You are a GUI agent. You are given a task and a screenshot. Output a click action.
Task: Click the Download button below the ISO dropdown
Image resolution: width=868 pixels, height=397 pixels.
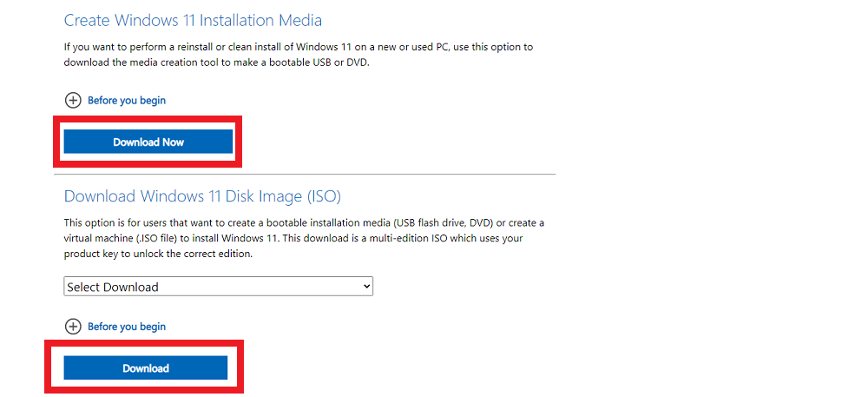146,368
